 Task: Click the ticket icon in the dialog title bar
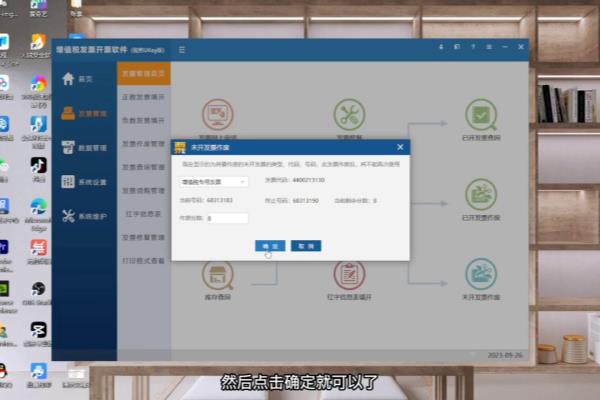[180, 147]
